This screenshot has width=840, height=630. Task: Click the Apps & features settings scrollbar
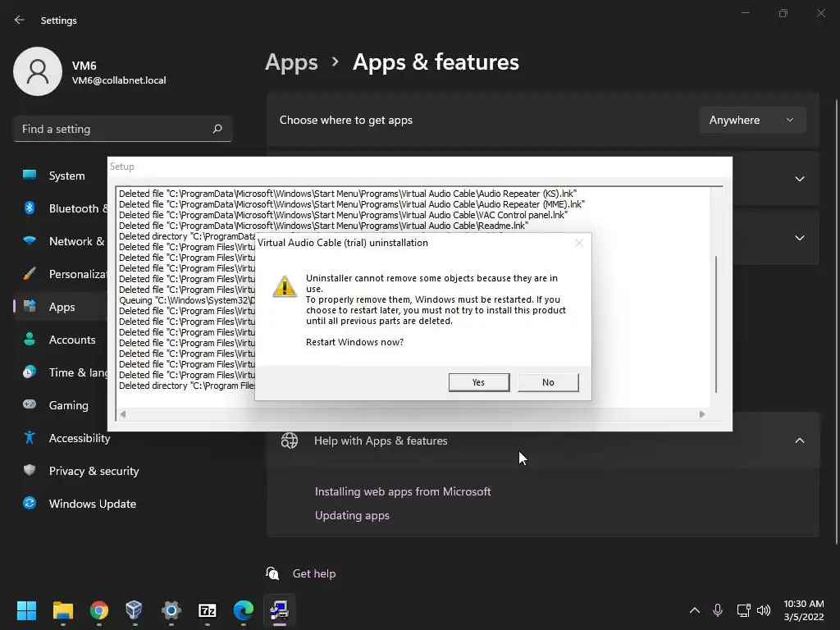tap(836, 322)
